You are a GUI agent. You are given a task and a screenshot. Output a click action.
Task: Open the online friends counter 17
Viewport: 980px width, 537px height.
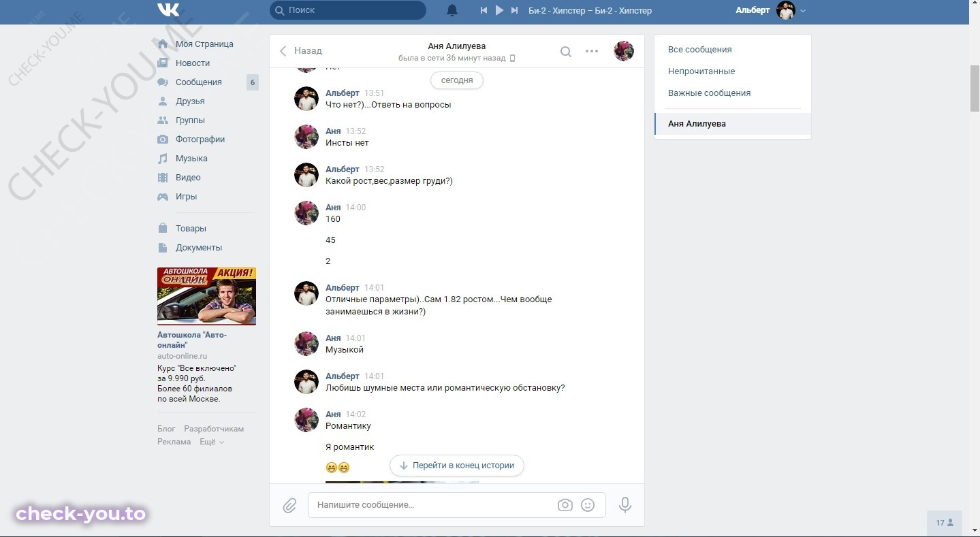(x=945, y=523)
